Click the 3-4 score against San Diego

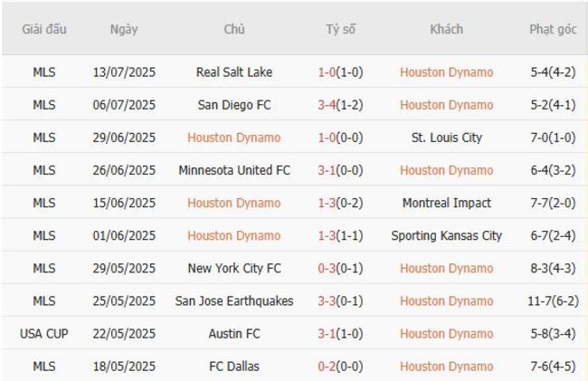(x=327, y=105)
